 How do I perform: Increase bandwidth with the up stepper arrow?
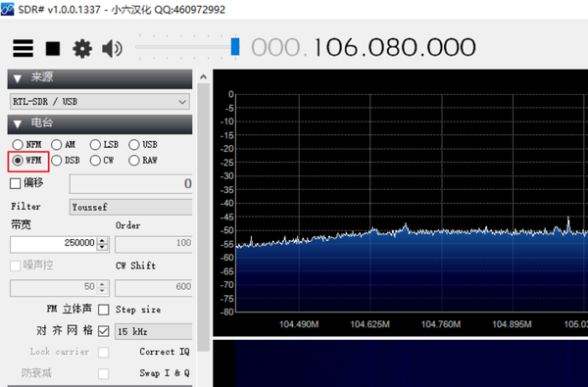point(102,240)
